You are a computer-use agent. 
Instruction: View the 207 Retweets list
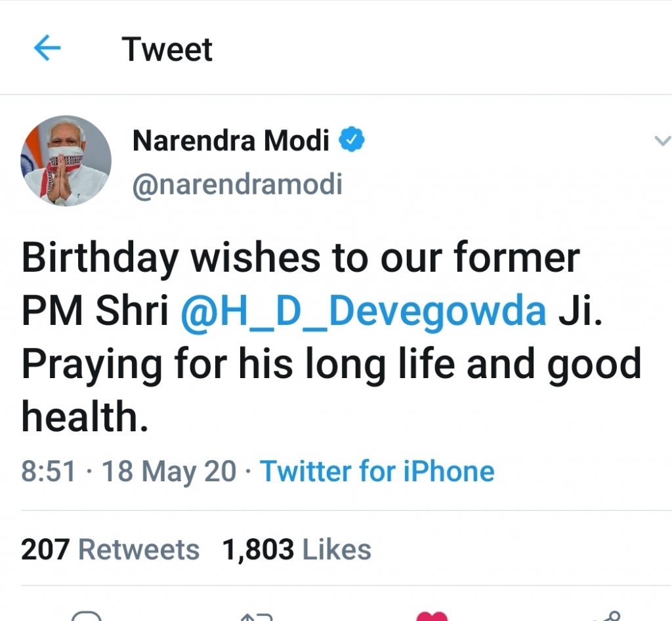point(110,549)
